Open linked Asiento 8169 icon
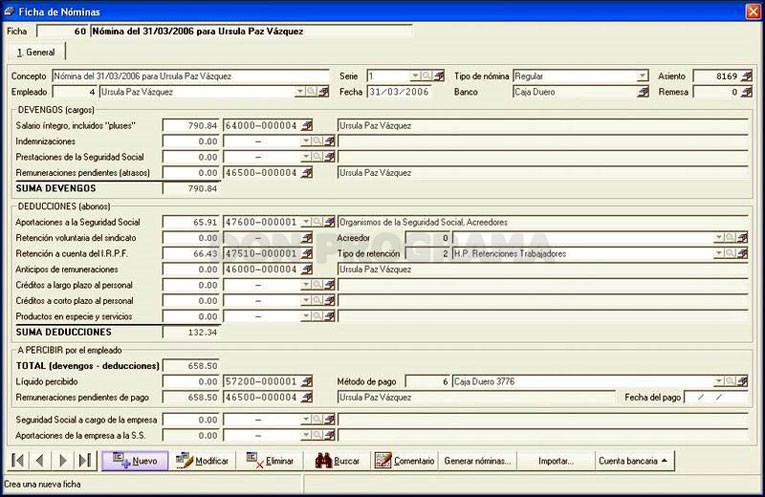The height and width of the screenshot is (497, 765). click(746, 76)
